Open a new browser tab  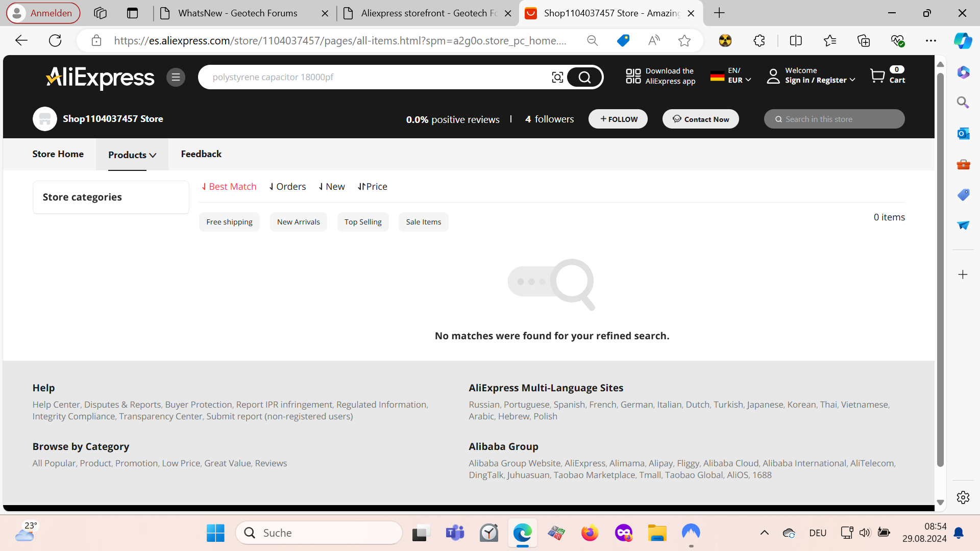coord(719,13)
